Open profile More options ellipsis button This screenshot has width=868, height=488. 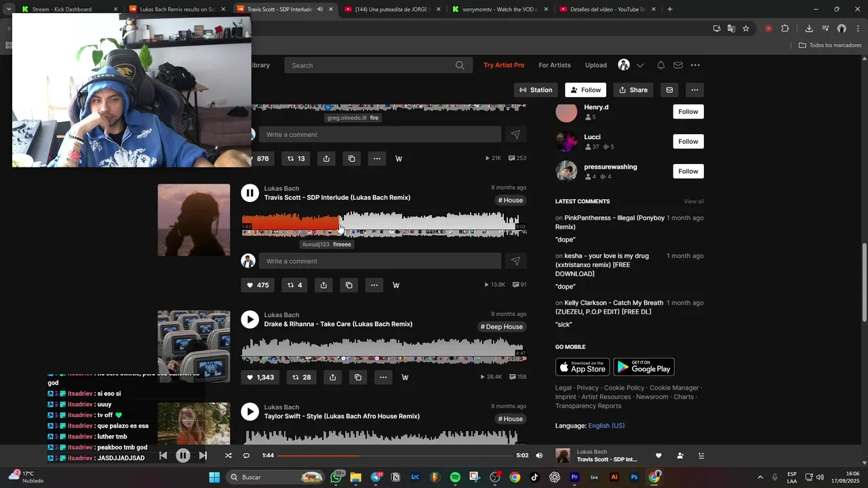coord(694,90)
